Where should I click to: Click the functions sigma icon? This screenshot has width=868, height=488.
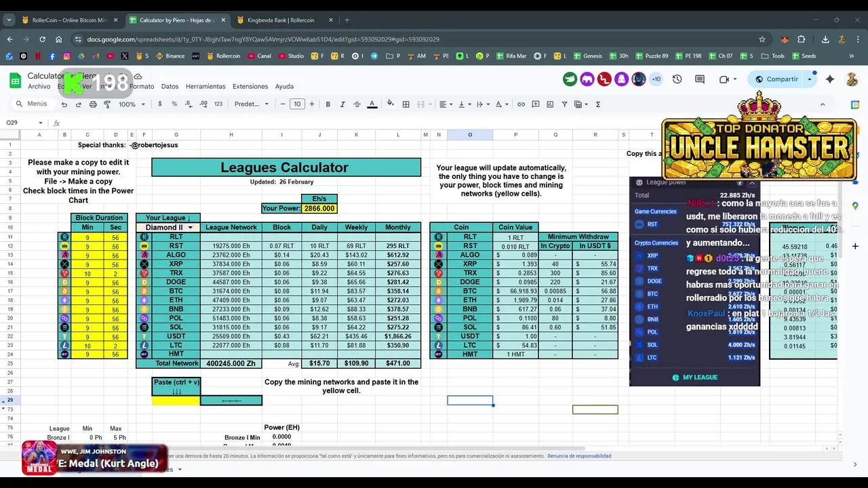597,104
